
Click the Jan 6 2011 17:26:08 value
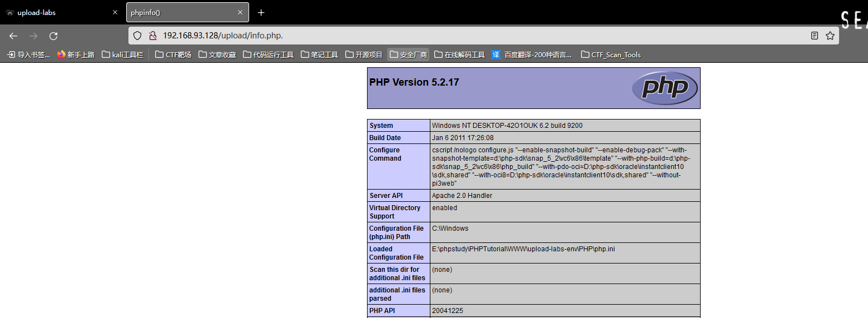pyautogui.click(x=463, y=138)
